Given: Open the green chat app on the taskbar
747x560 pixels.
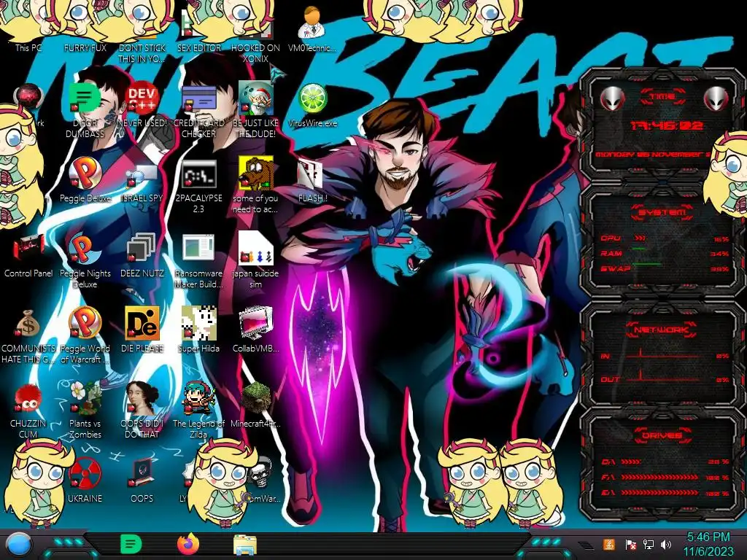Looking at the screenshot, I should click(x=131, y=544).
